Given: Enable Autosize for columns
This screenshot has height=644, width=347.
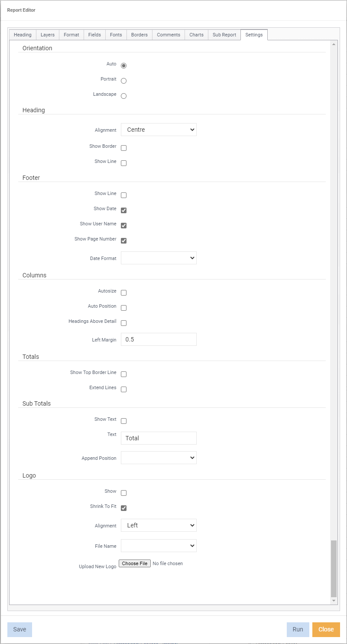Looking at the screenshot, I should click(x=123, y=292).
